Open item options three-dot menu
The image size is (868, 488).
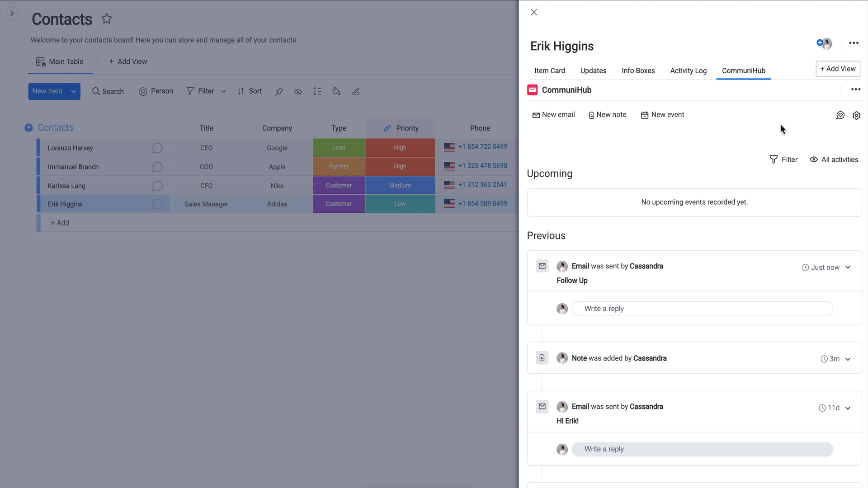pos(854,43)
